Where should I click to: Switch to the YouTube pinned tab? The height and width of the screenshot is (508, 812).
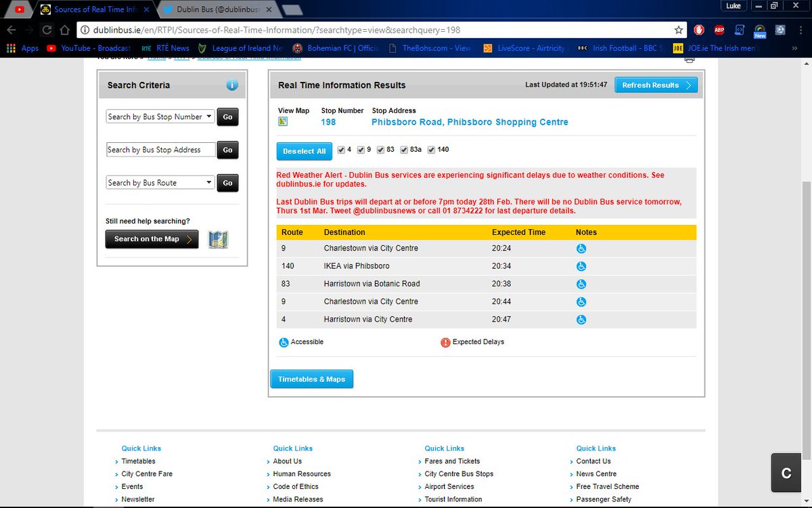click(x=18, y=9)
